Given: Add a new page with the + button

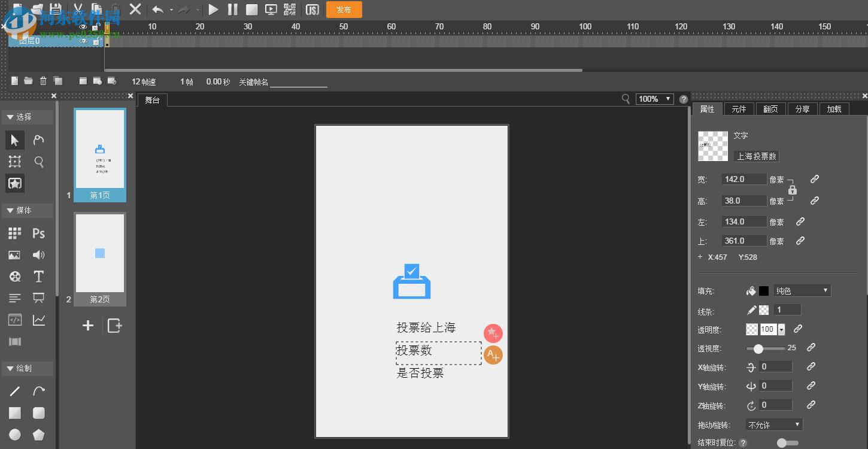Looking at the screenshot, I should (87, 325).
